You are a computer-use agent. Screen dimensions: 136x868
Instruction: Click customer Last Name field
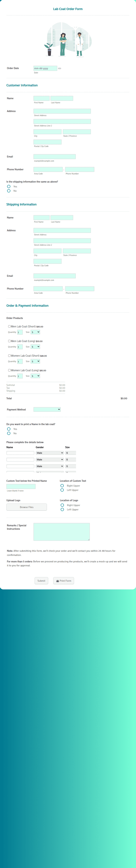tap(62, 98)
